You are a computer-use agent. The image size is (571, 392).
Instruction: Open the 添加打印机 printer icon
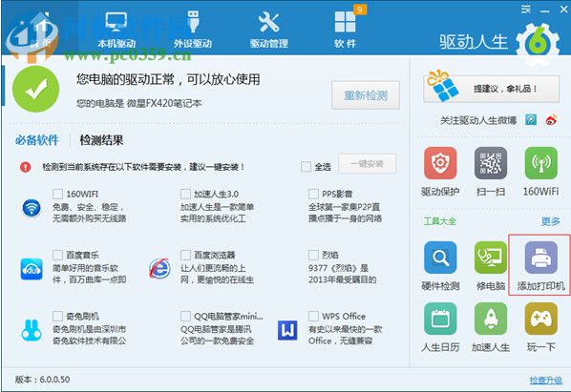coord(541,258)
